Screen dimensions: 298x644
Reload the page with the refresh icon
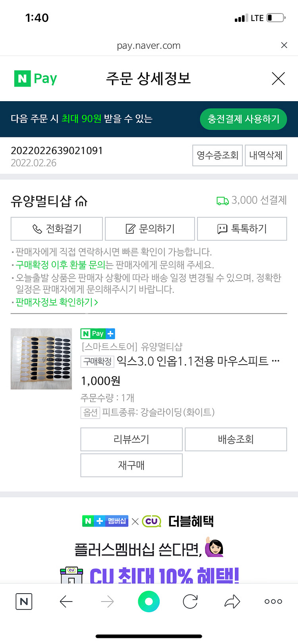(190, 602)
